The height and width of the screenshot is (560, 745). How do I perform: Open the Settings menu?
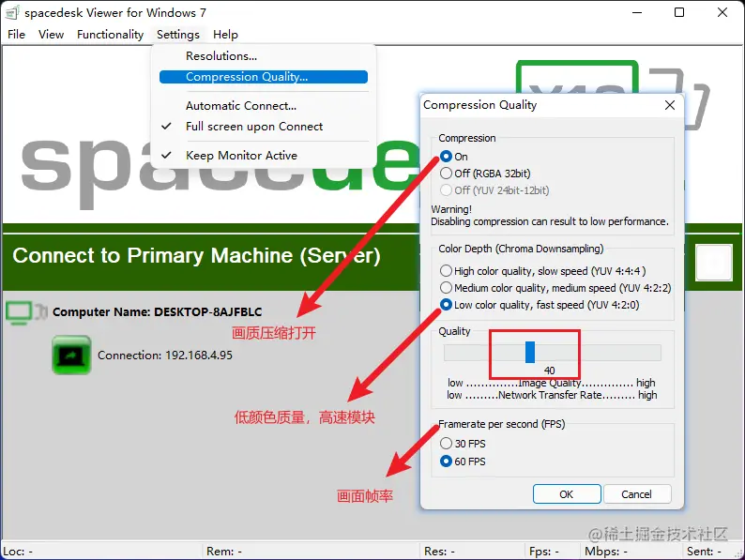(178, 35)
